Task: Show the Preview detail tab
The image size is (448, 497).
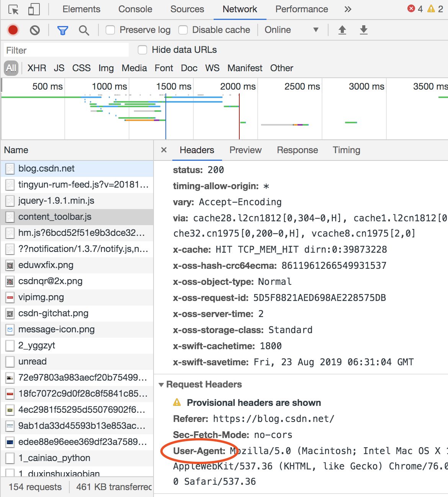Action: (245, 150)
